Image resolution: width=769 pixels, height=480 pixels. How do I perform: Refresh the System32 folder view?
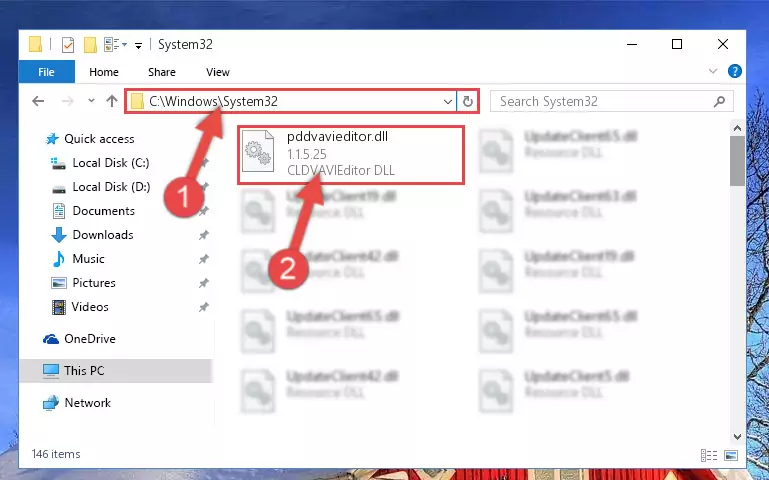[x=468, y=101]
